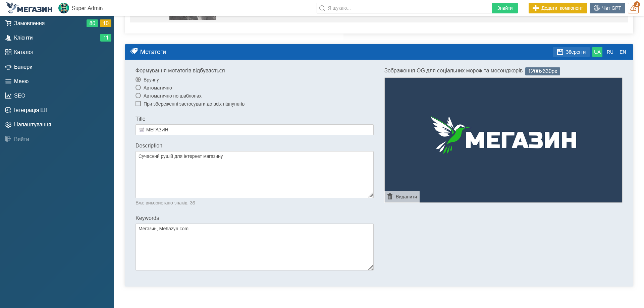The height and width of the screenshot is (308, 644).
Task: Click the yellow 10 orders badge
Action: point(106,23)
